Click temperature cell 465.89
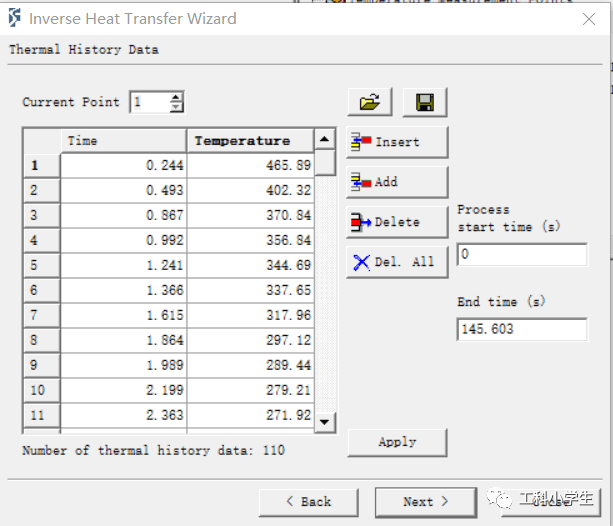The width and height of the screenshot is (613, 526). click(x=251, y=166)
